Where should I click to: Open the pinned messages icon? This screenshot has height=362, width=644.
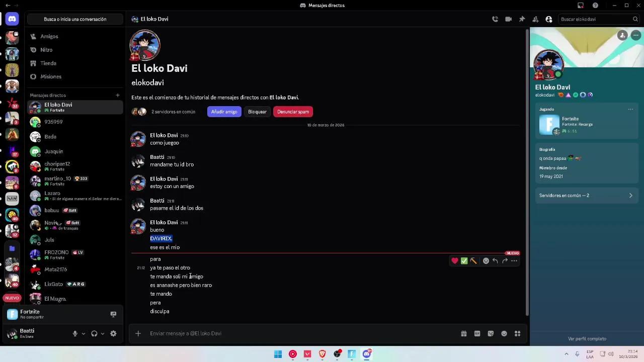pyautogui.click(x=522, y=19)
